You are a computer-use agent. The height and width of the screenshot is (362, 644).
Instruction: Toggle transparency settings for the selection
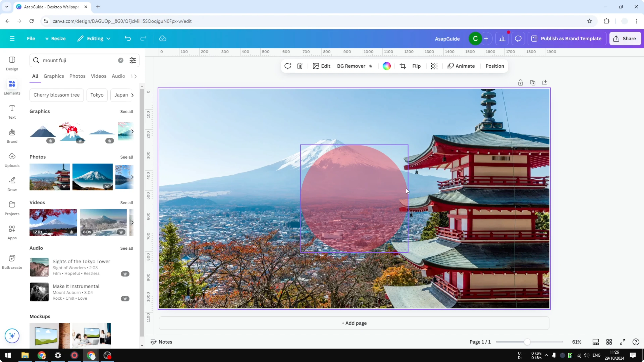[434, 66]
